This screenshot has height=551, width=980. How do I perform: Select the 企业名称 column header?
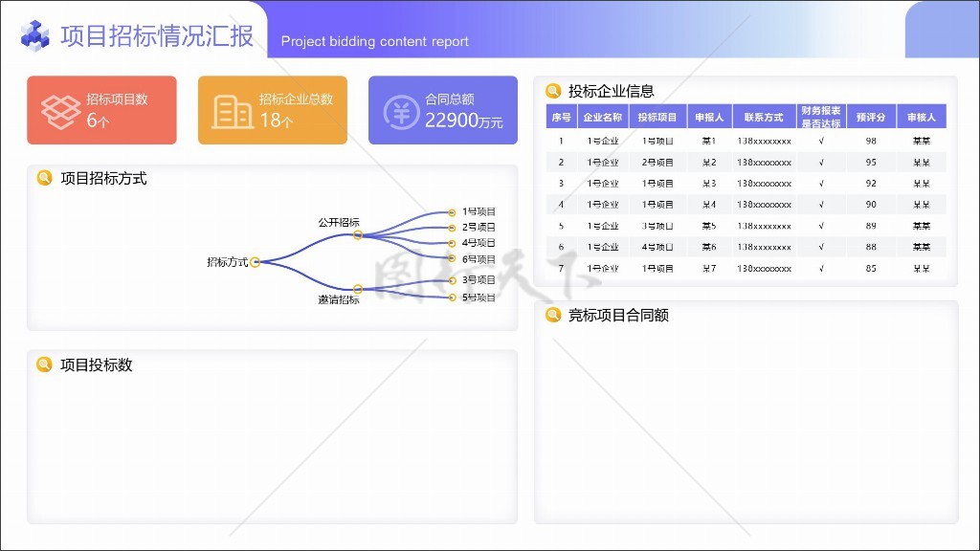[603, 117]
